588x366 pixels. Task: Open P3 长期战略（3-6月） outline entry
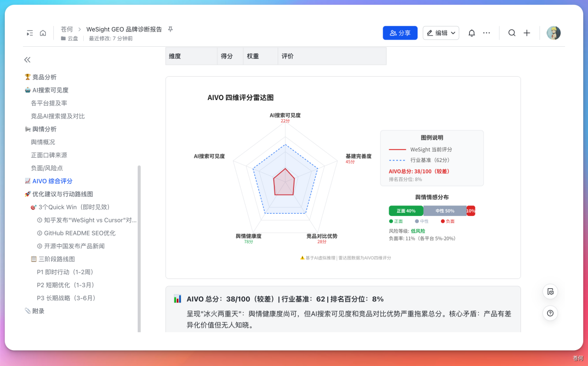66,298
